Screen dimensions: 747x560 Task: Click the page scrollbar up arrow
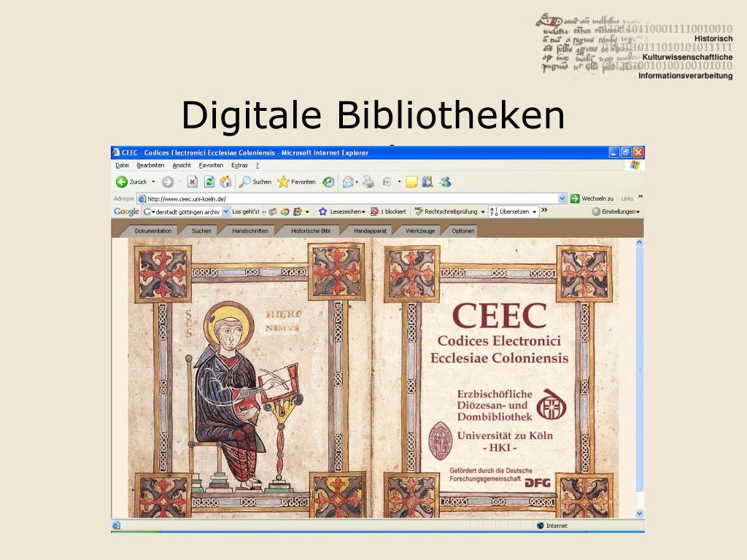click(x=639, y=242)
